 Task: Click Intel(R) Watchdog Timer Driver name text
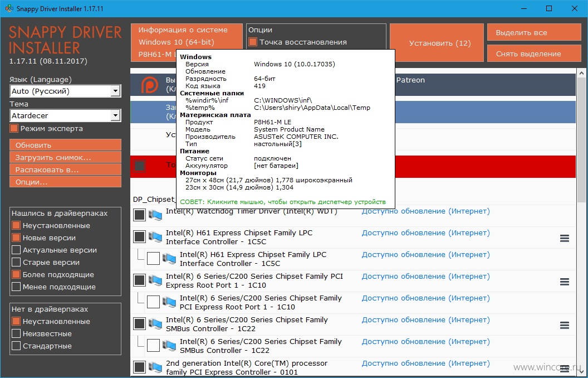tap(252, 211)
